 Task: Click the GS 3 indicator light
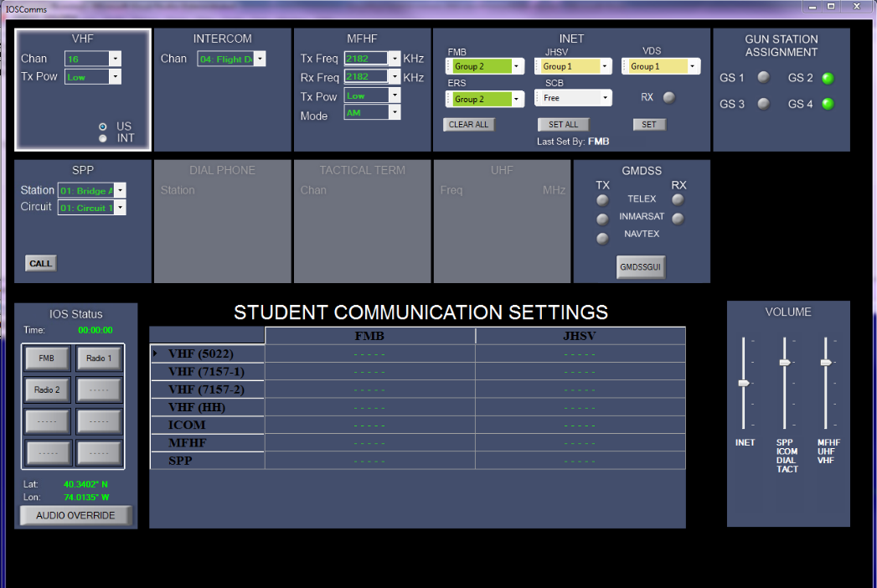pyautogui.click(x=763, y=104)
